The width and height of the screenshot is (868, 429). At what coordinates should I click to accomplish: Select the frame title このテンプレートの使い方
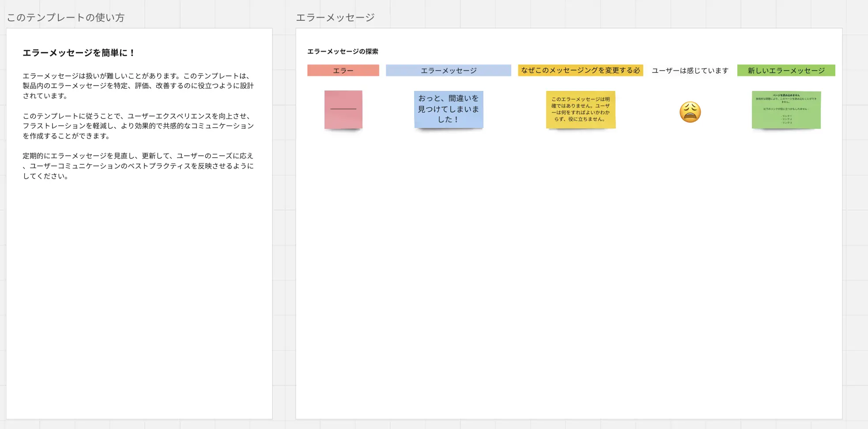(x=66, y=18)
